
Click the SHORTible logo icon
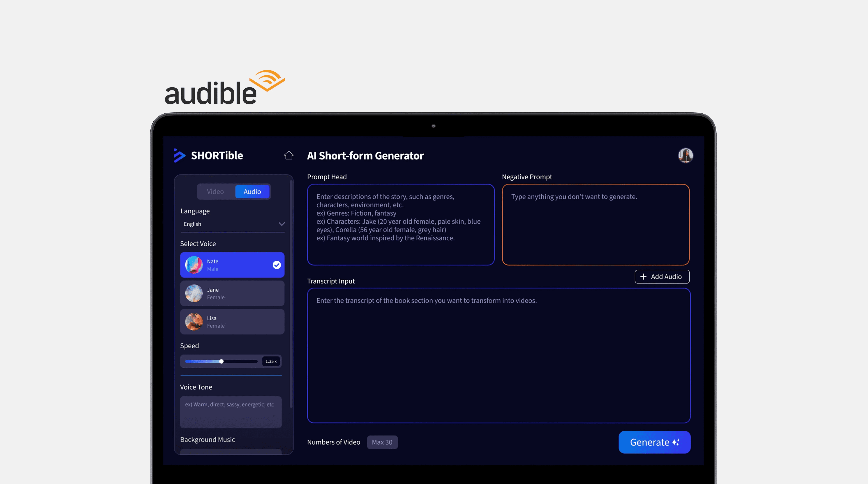click(179, 155)
